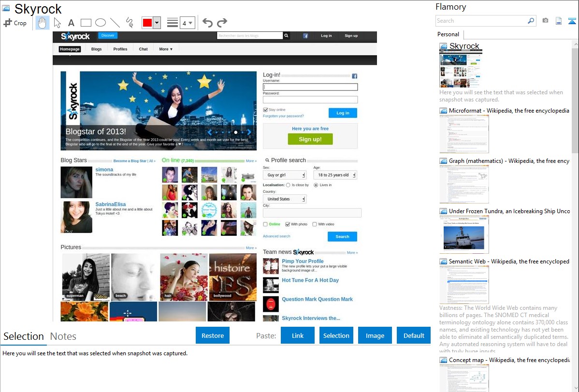Activate the hand pan tool
Viewport: 579px width, 392px height.
[x=42, y=23]
